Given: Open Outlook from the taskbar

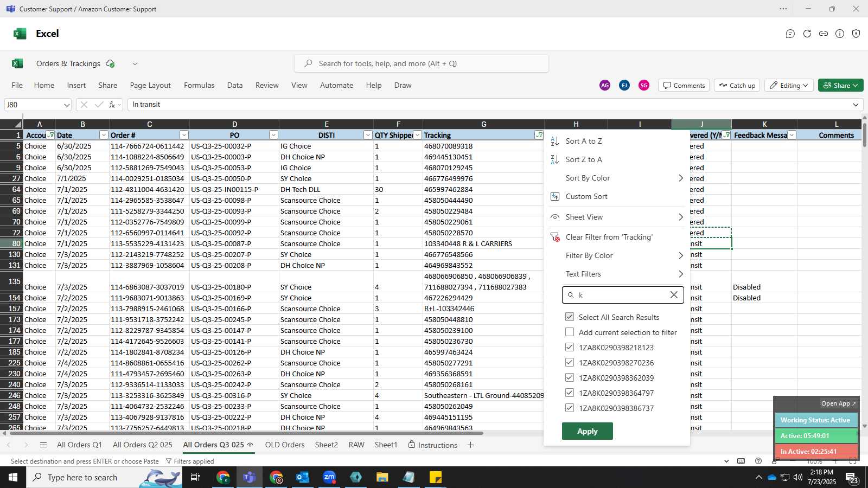Looking at the screenshot, I should tap(303, 477).
